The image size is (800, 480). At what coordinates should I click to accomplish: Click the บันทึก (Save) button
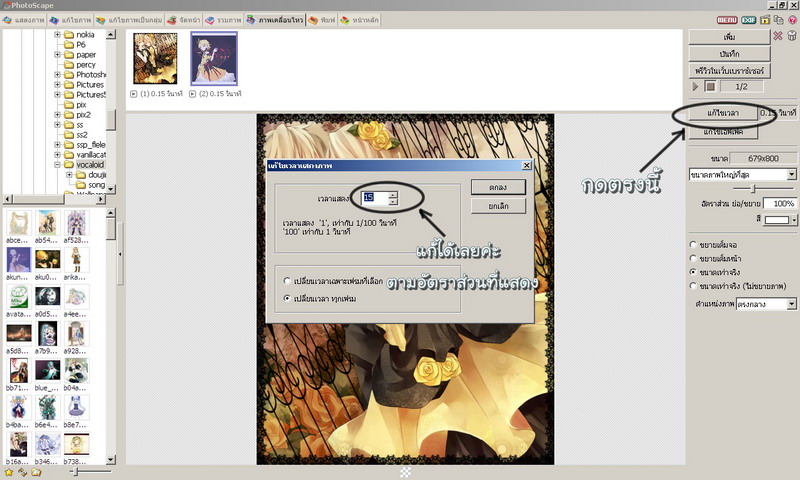tap(729, 54)
